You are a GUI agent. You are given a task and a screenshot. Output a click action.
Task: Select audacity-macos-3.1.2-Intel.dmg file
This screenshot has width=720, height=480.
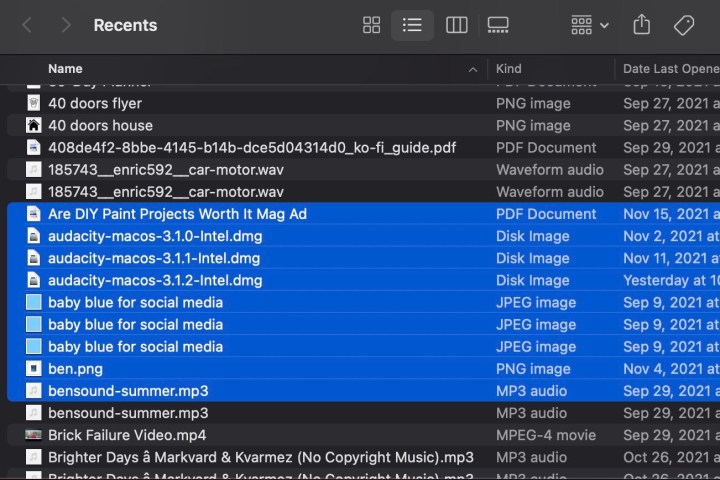pos(154,280)
